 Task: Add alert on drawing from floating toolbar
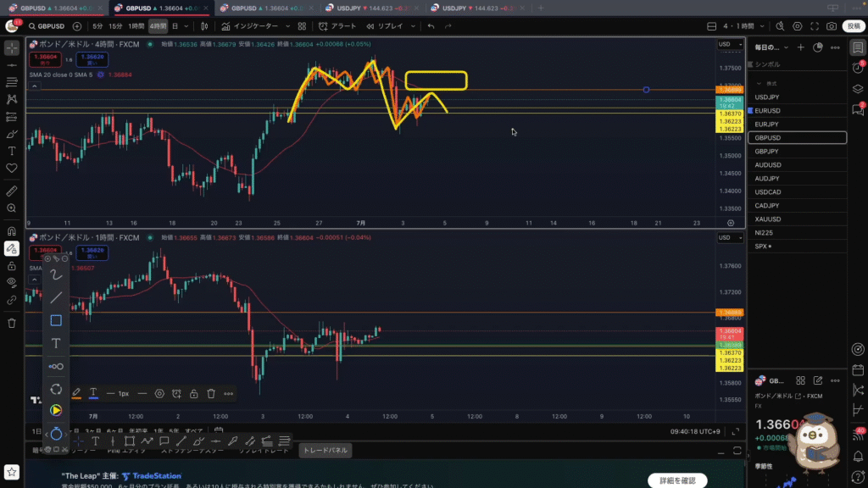(x=176, y=394)
